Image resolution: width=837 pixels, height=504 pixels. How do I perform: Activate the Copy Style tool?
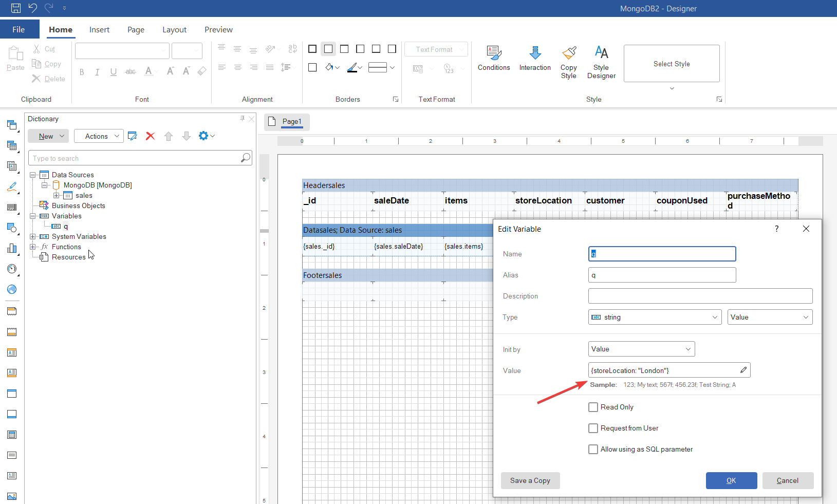[569, 63]
